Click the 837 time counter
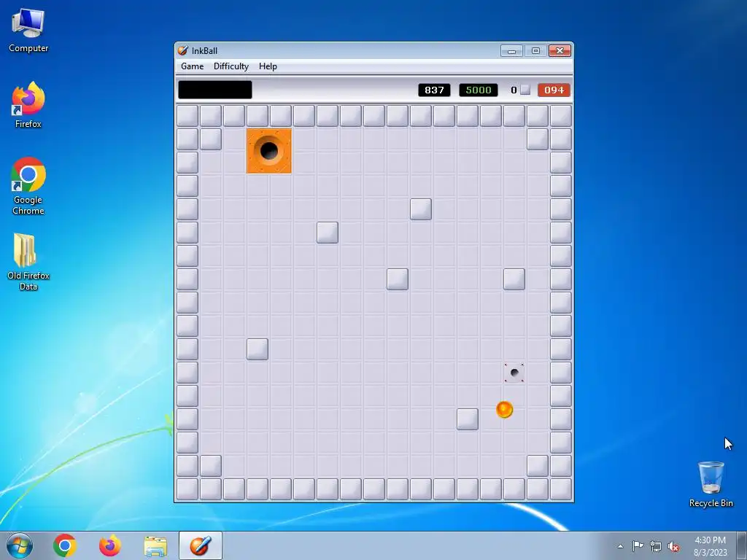The height and width of the screenshot is (560, 747). point(434,90)
